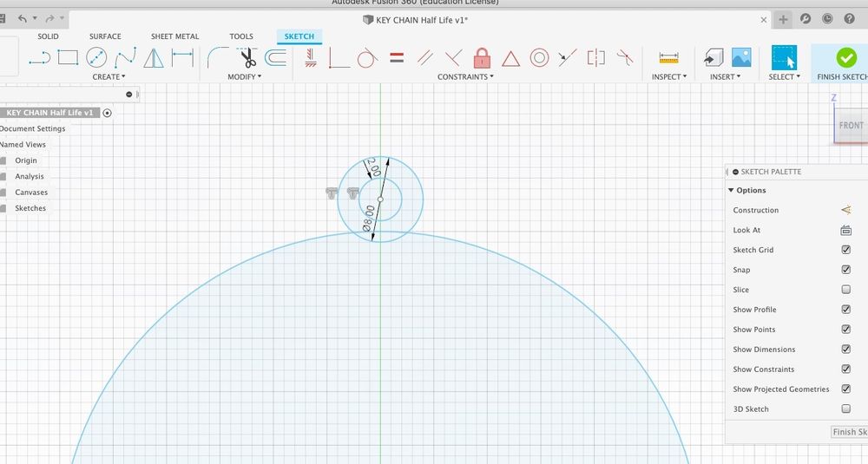Viewport: 868px width, 464px height.
Task: Apply the Curvature constraint
Action: (x=625, y=57)
